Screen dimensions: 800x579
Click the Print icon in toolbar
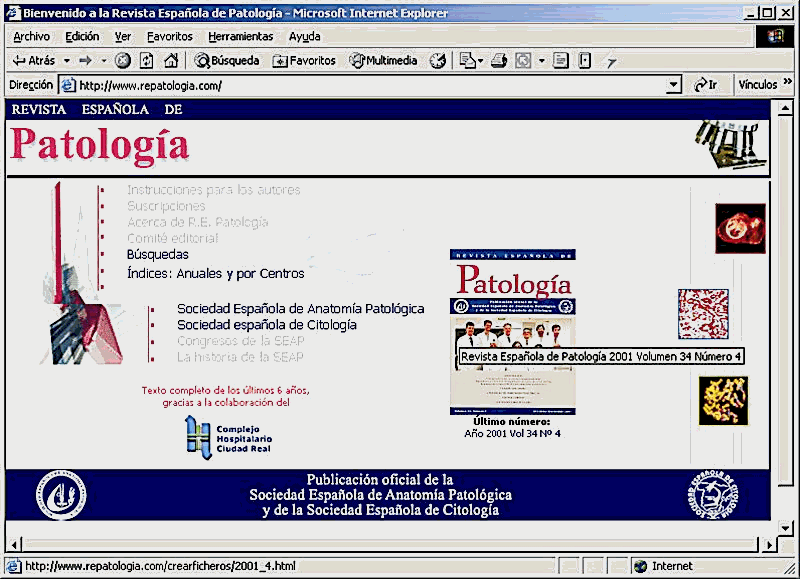coord(499,61)
